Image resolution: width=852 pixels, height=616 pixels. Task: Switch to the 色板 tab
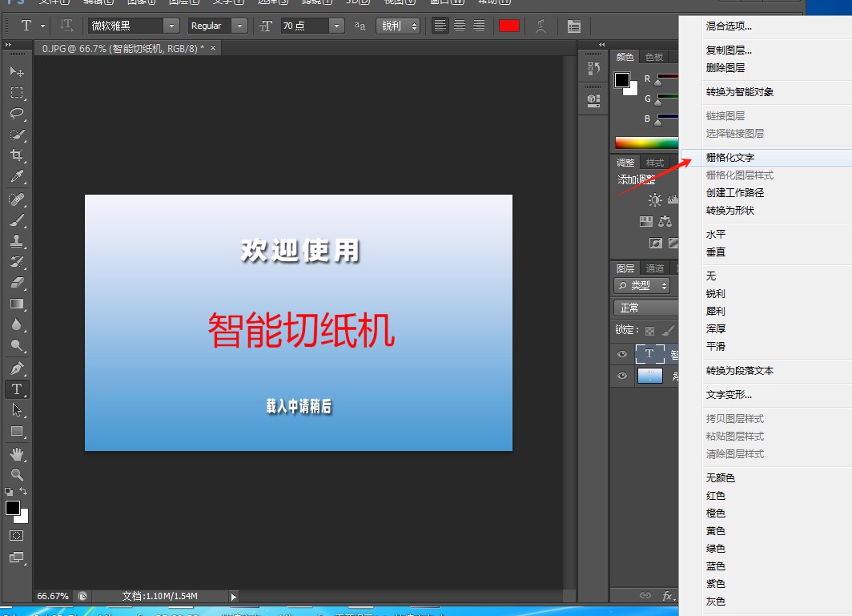(x=654, y=57)
